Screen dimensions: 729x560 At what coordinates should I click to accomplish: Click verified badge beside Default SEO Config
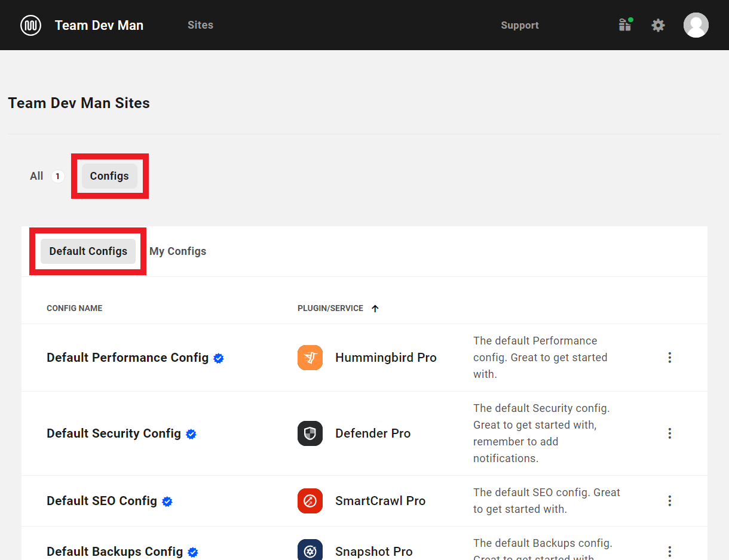click(x=167, y=501)
